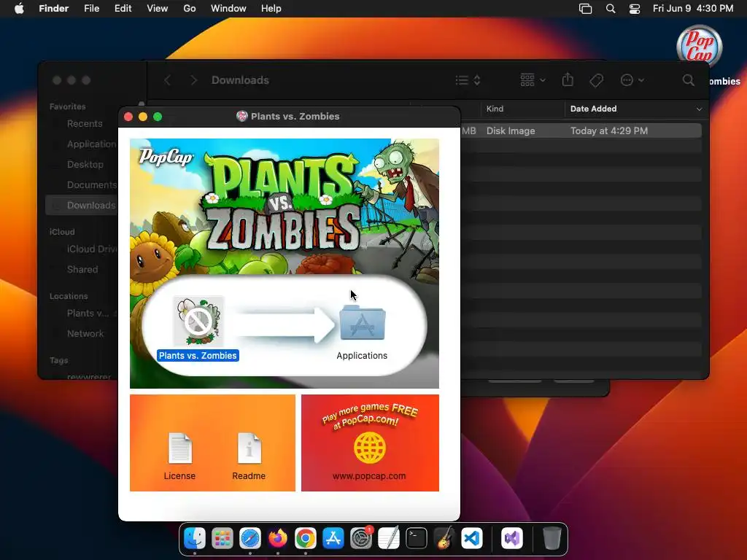Sort by the Kind column header

495,109
